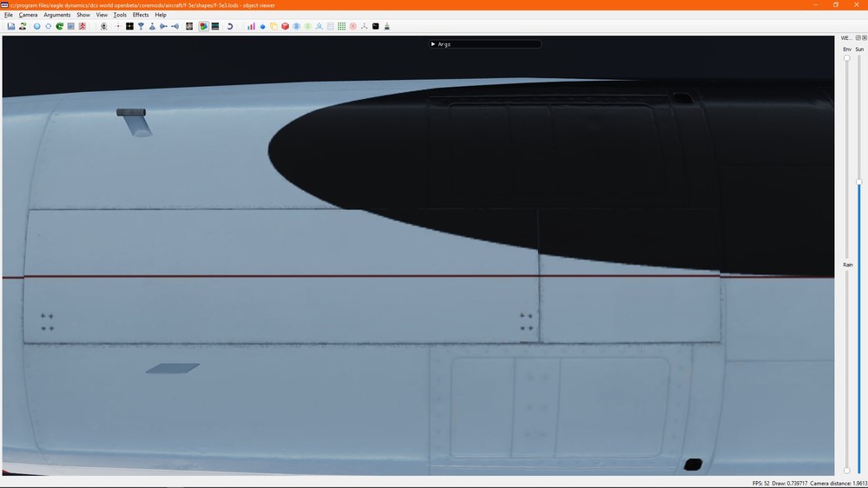Expand the Args panel arrow
This screenshot has width=868, height=488.
click(x=433, y=43)
